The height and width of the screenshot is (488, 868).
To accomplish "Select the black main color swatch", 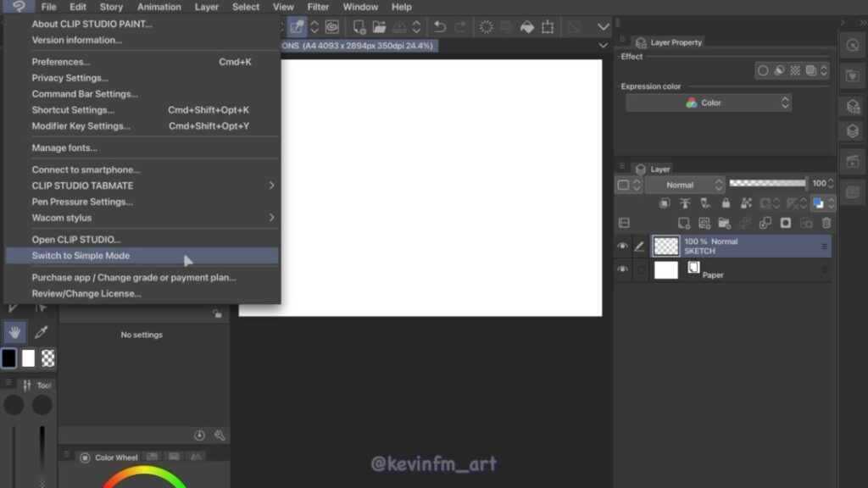I will click(8, 358).
